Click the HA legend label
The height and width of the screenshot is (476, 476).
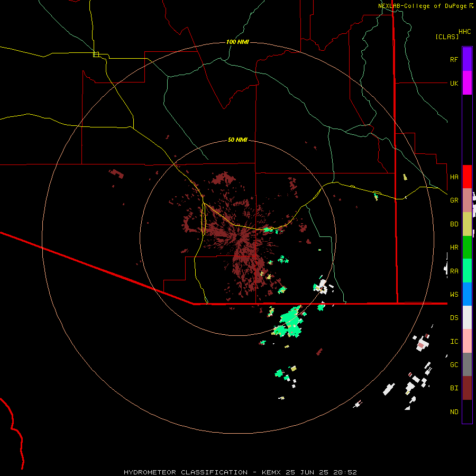(x=454, y=177)
